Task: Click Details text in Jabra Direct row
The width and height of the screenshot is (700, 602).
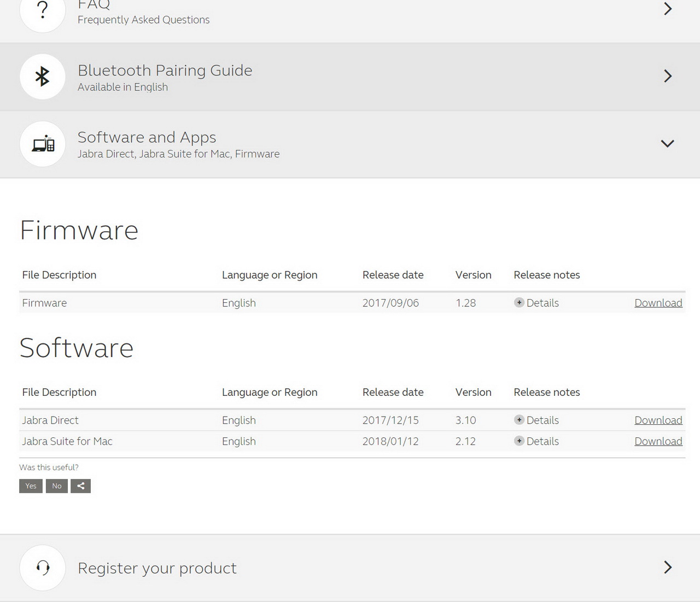Action: click(542, 420)
